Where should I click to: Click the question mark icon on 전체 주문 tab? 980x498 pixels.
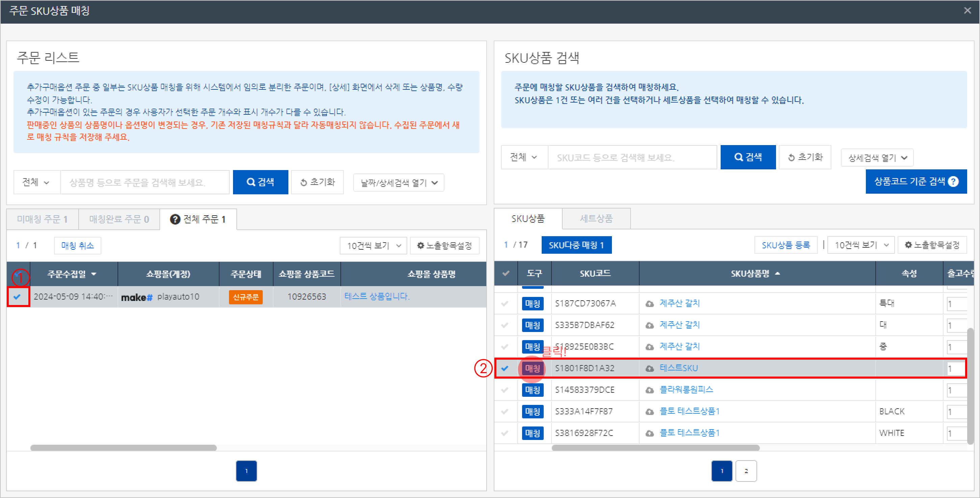(175, 219)
